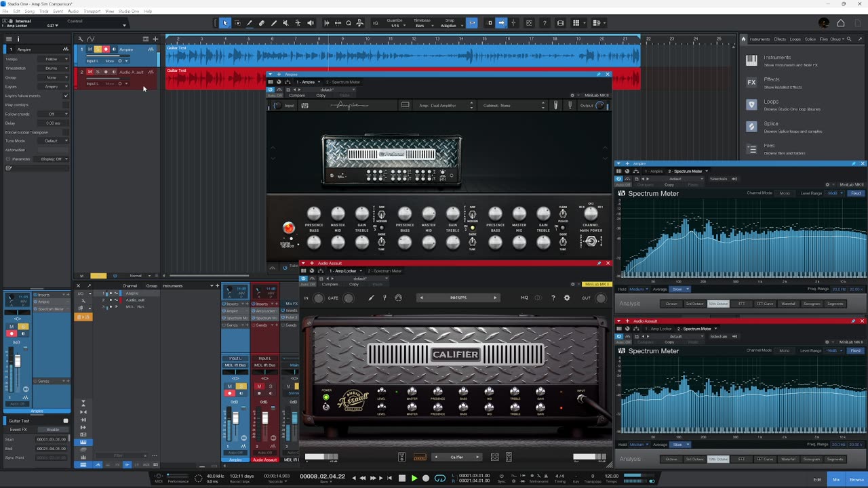Select FFT mode in upper Spectrum Meter
This screenshot has height=488, width=868.
741,304
